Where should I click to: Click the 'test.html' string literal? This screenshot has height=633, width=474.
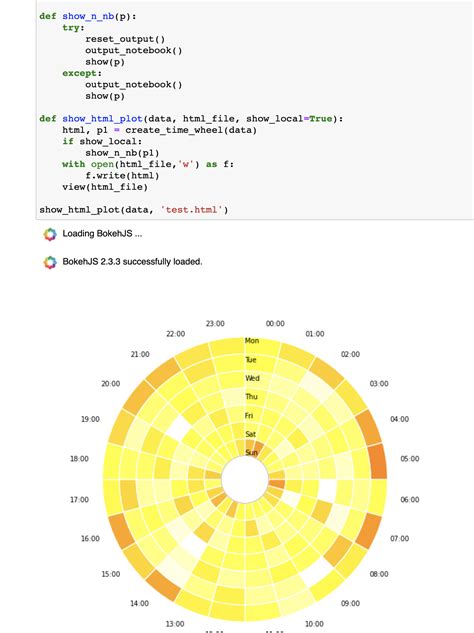191,210
